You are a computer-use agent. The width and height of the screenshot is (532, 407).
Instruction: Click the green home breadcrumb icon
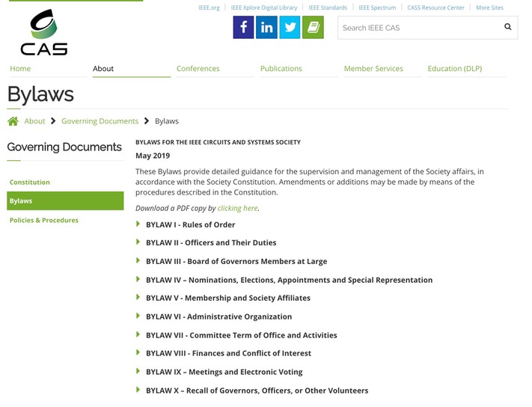tap(13, 121)
